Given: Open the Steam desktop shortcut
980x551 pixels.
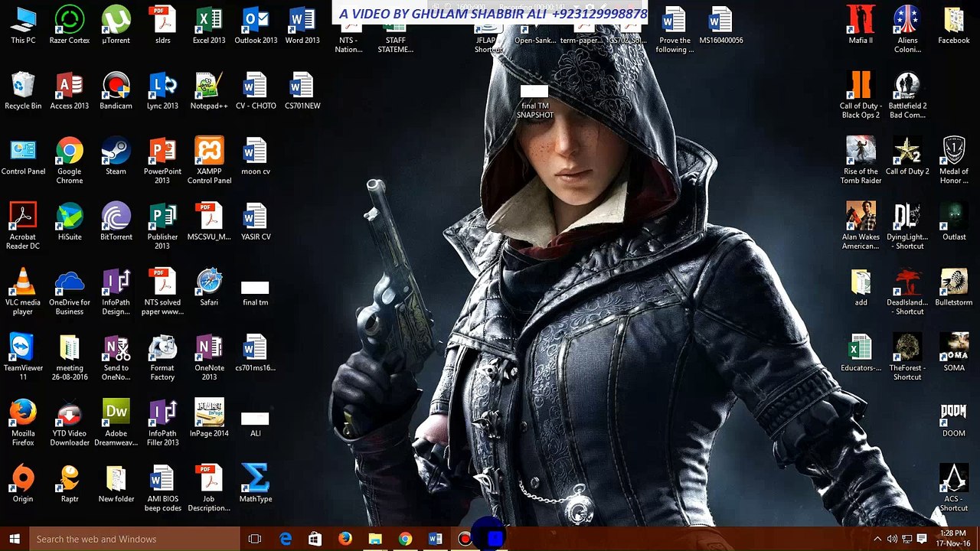Looking at the screenshot, I should point(116,153).
